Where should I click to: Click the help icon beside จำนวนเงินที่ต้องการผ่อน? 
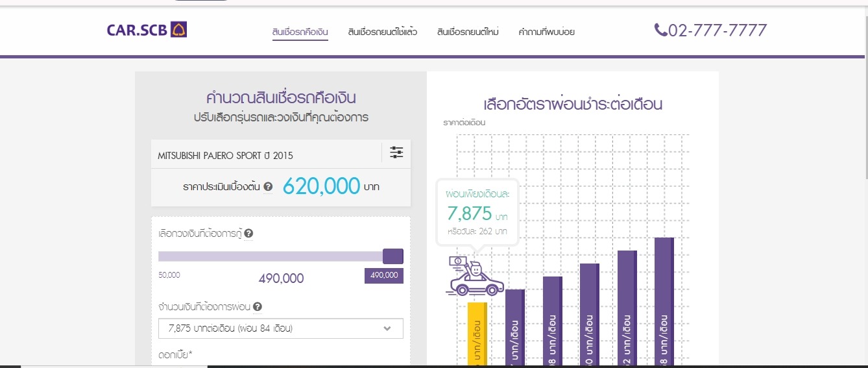coord(257,307)
